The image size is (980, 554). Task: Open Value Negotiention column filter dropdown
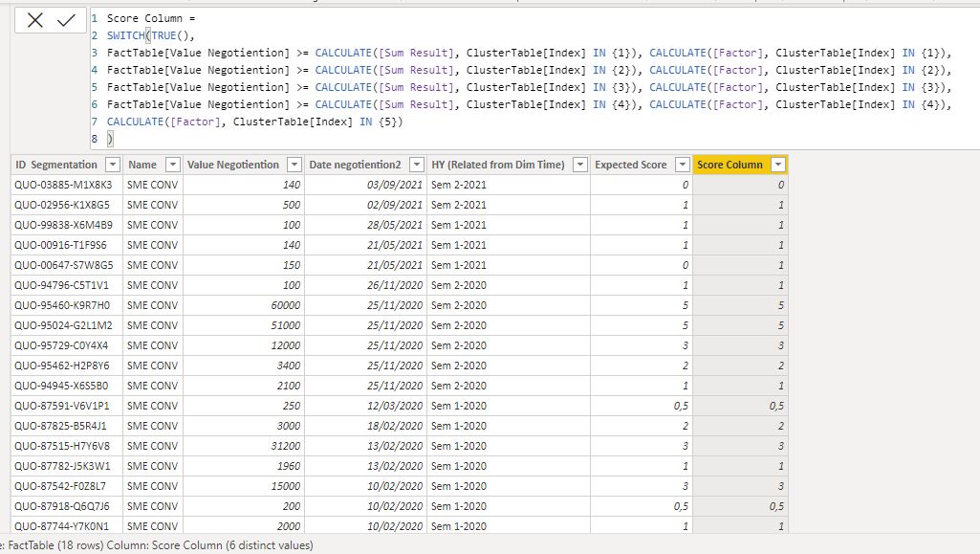point(294,165)
